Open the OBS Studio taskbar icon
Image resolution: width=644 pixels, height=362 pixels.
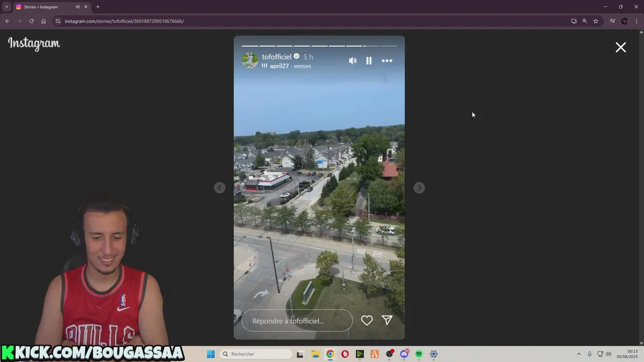pos(389,354)
